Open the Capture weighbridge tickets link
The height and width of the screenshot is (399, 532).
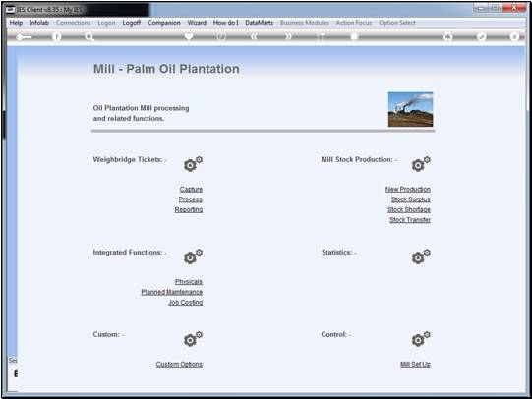point(191,189)
